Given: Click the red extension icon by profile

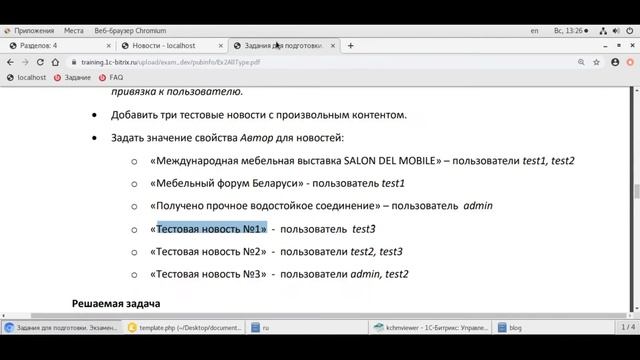Looking at the screenshot, I should click(630, 62).
